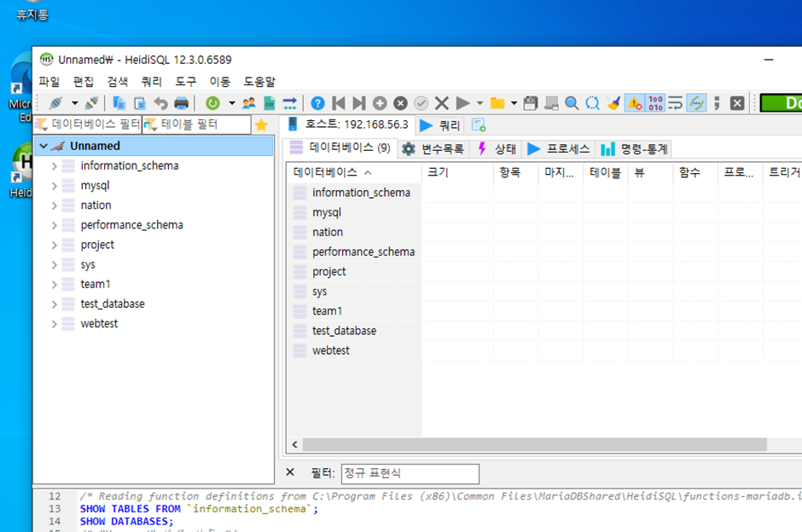
Task: Open the 편집 menu
Action: 84,82
